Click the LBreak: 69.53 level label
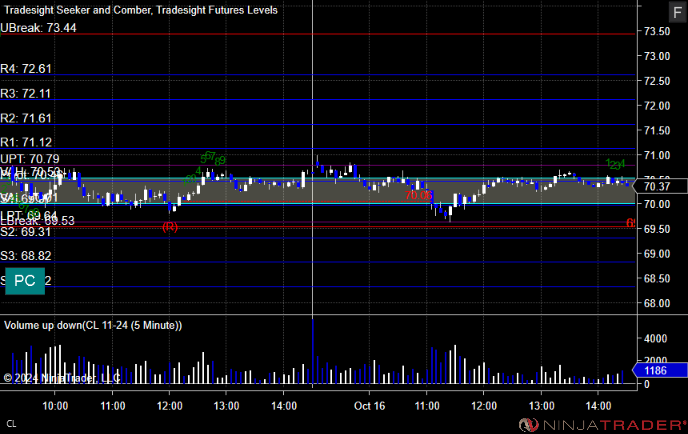Viewport: 688px width, 434px height. 37,221
